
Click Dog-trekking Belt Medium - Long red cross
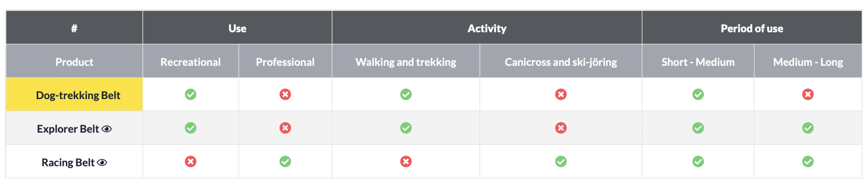coord(808,94)
